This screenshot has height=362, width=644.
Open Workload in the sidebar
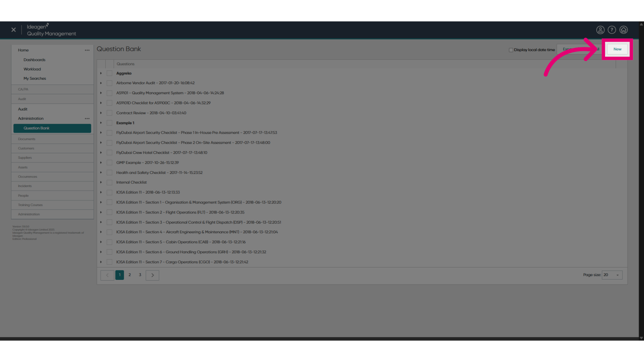point(32,69)
